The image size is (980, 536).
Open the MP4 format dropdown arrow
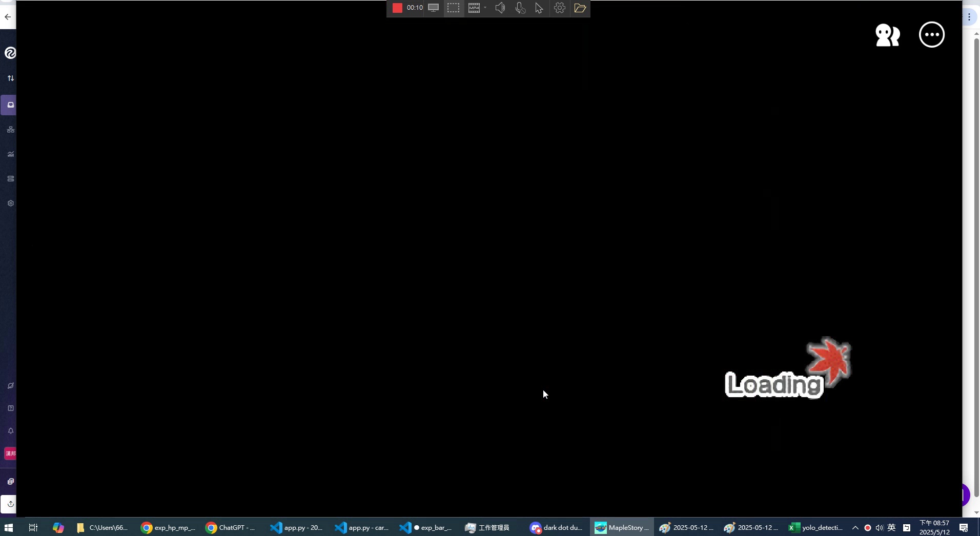[485, 8]
